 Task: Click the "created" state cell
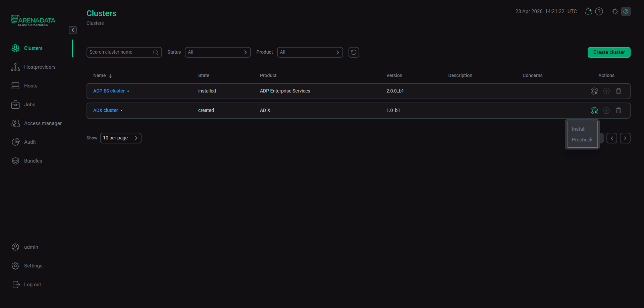point(206,111)
